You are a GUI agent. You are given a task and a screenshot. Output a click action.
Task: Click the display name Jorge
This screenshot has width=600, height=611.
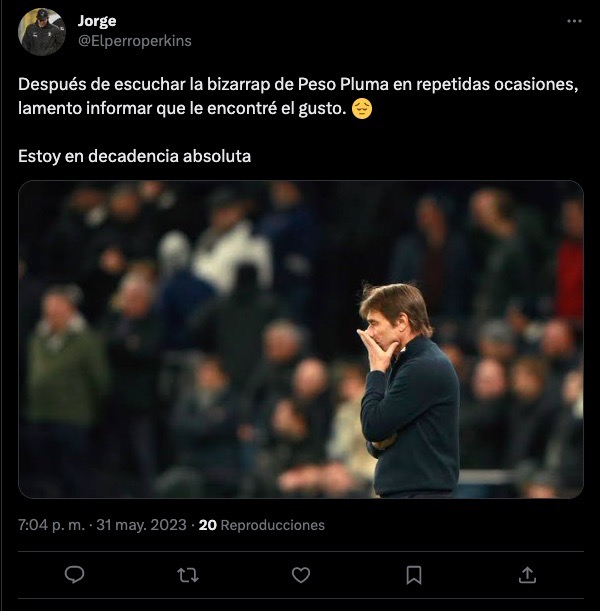[96, 21]
